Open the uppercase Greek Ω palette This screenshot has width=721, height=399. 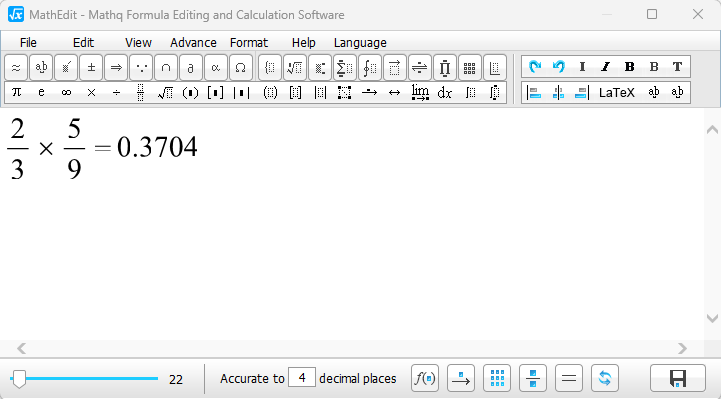[240, 68]
